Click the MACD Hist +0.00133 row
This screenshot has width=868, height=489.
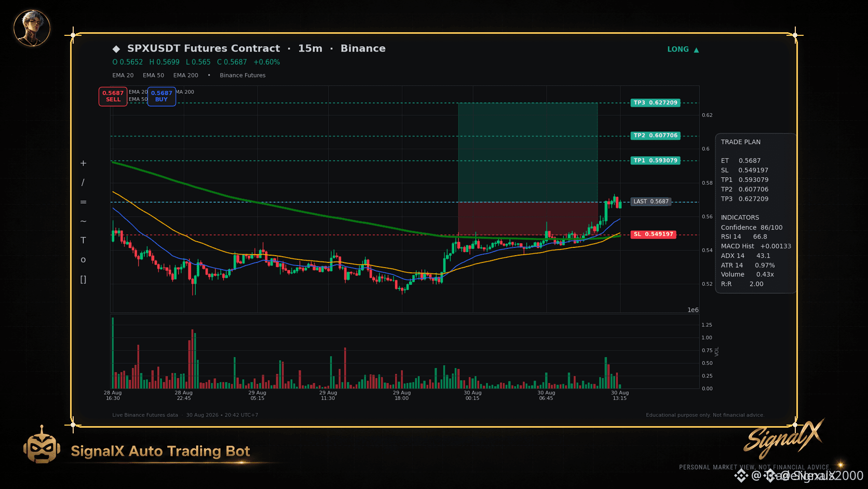click(756, 246)
